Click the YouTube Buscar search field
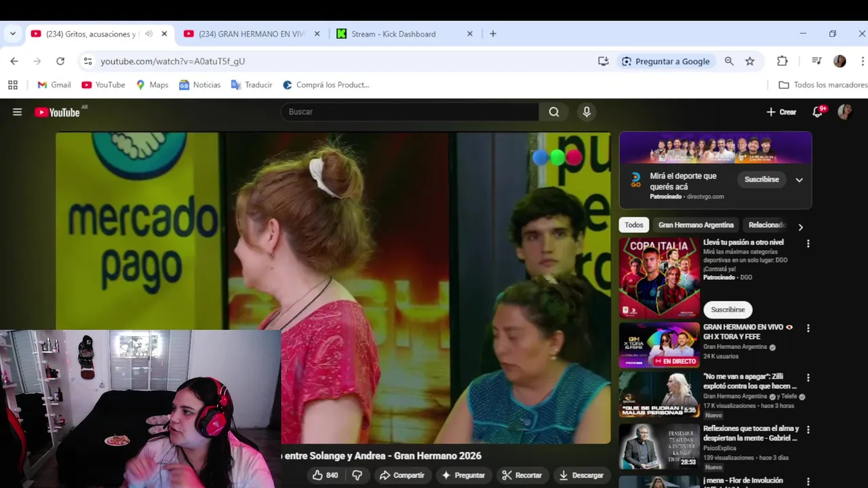 pyautogui.click(x=410, y=112)
